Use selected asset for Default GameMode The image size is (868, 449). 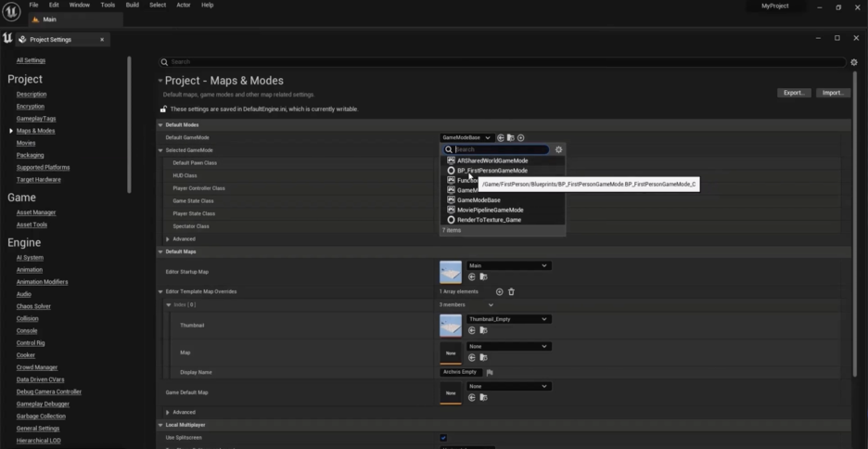(x=501, y=138)
